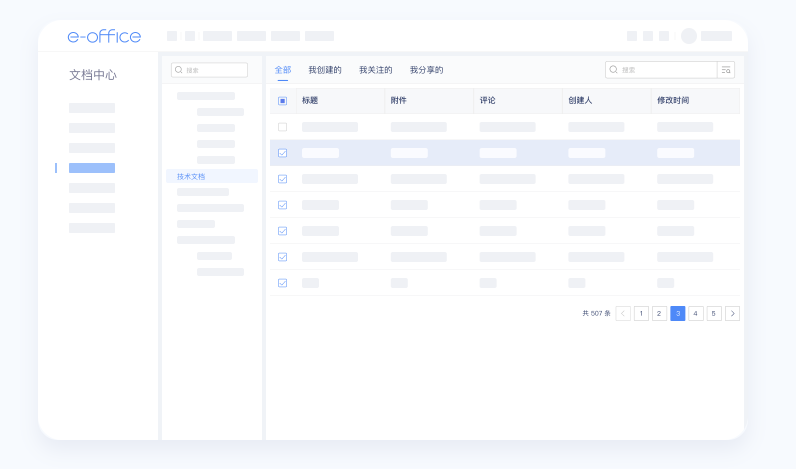The image size is (796, 469).
Task: Click magnifier icon in left tree search box
Action: [179, 70]
